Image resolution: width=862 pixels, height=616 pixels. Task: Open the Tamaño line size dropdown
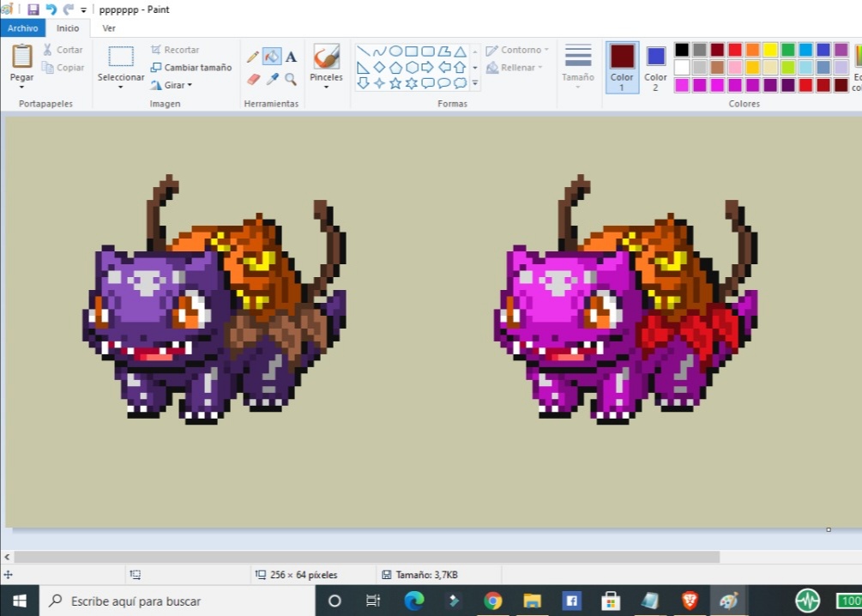(x=578, y=66)
